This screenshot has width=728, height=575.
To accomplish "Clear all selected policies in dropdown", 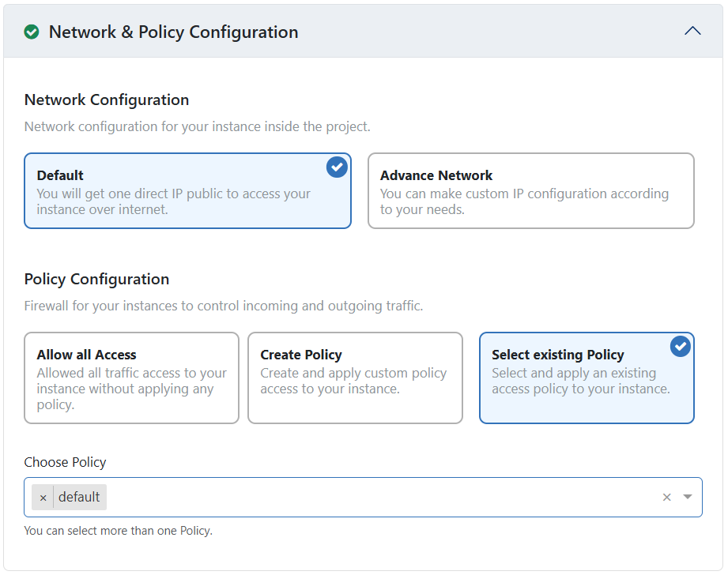I will [666, 498].
